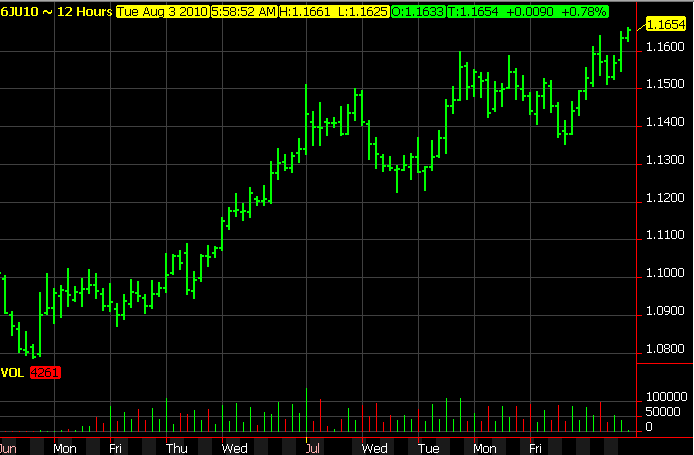Viewport: 694px width, 455px height.
Task: Click the Mon label beside Jun on time axis
Action: tap(65, 448)
